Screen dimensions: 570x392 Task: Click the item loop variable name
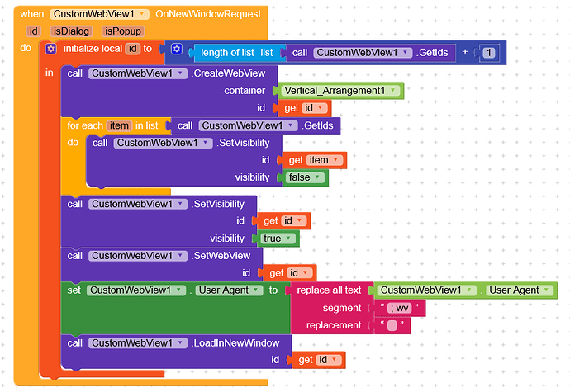point(119,125)
